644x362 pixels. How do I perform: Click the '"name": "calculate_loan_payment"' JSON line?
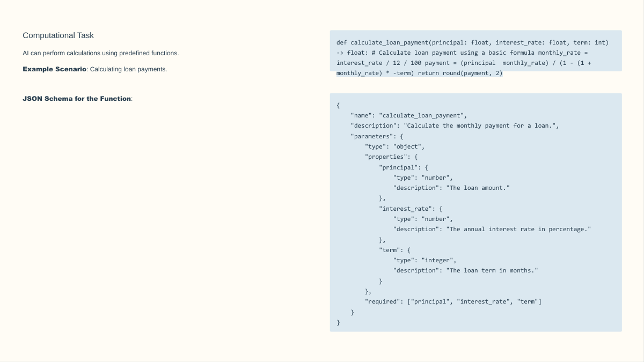pos(409,115)
